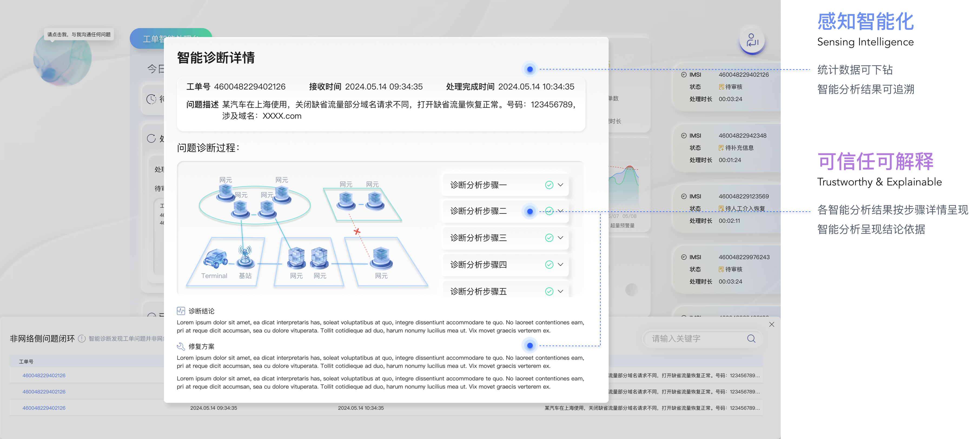Expand 诊断分析步骤五 chevron
This screenshot has height=439, width=980.
[x=560, y=291]
